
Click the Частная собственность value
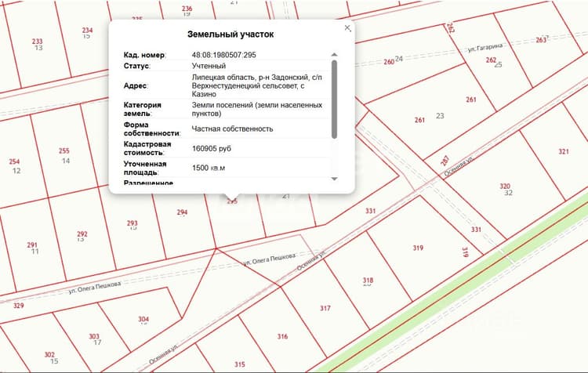232,129
